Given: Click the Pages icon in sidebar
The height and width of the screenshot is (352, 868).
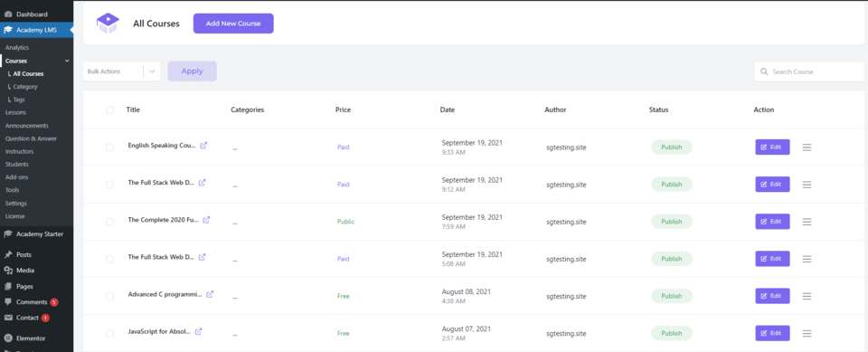Looking at the screenshot, I should point(8,287).
